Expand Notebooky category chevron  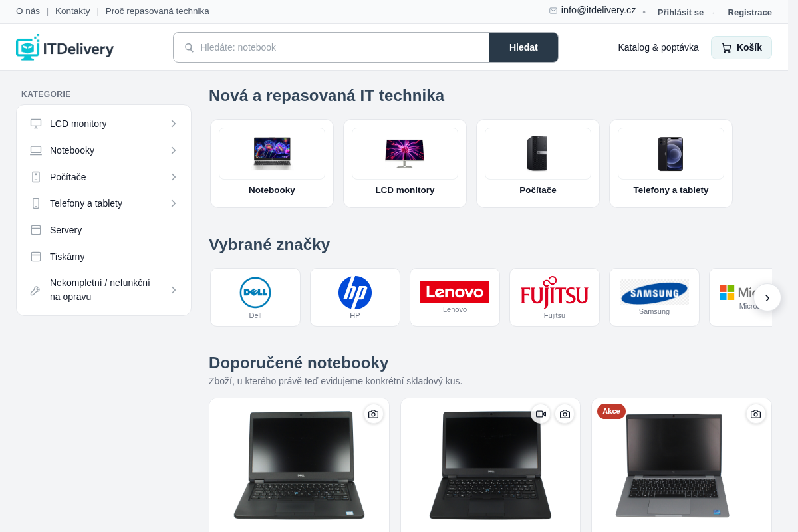point(174,150)
